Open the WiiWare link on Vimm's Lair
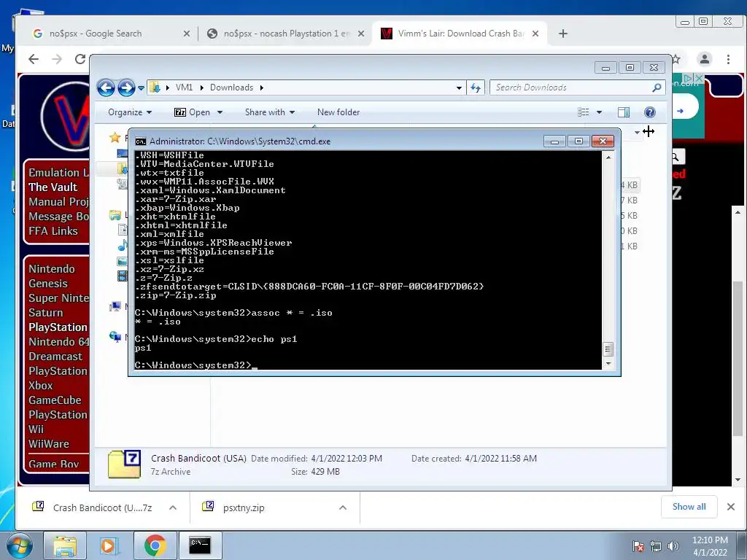747x560 pixels. (49, 444)
